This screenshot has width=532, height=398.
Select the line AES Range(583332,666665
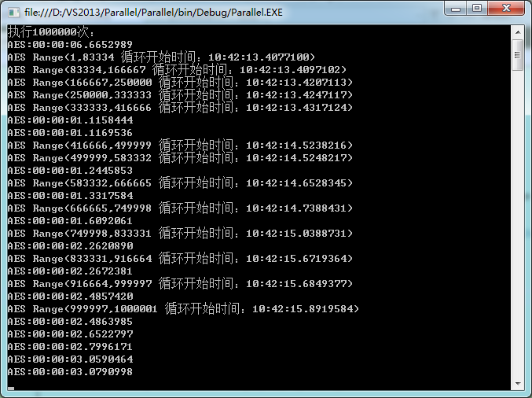(x=180, y=182)
